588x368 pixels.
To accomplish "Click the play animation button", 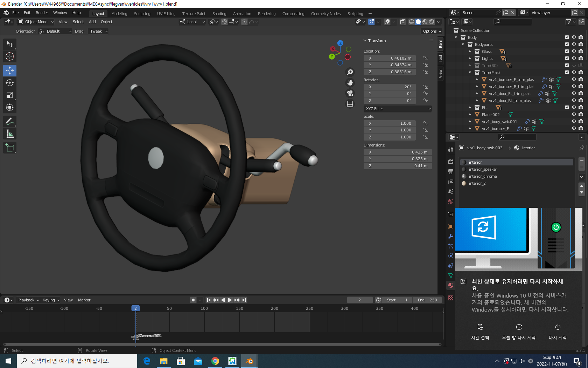I will pos(230,300).
